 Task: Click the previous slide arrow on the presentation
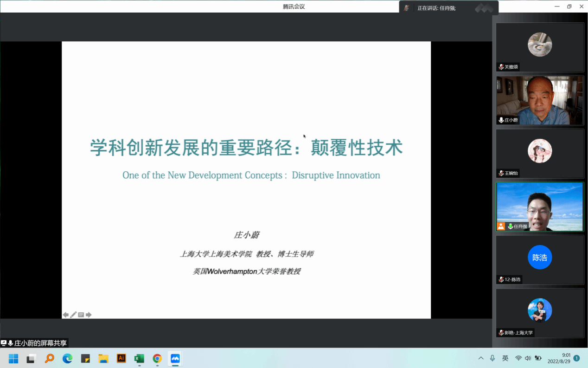[66, 315]
